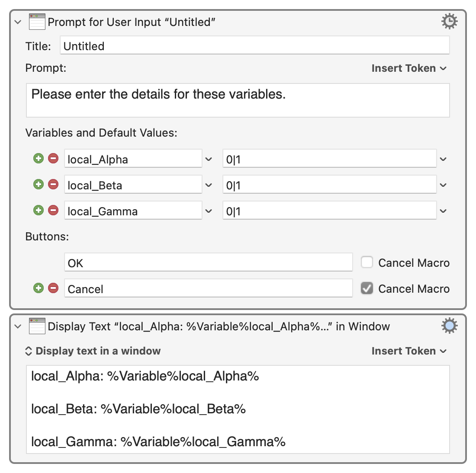This screenshot has width=476, height=473.
Task: Remove the local_Gamma variable row
Action: tap(53, 211)
